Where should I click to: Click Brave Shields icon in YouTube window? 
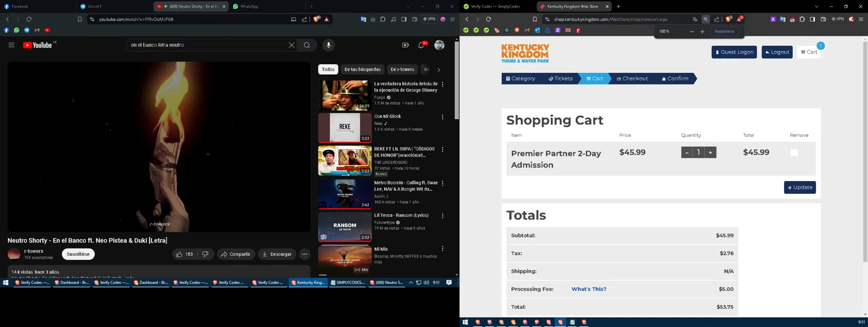pos(317,19)
